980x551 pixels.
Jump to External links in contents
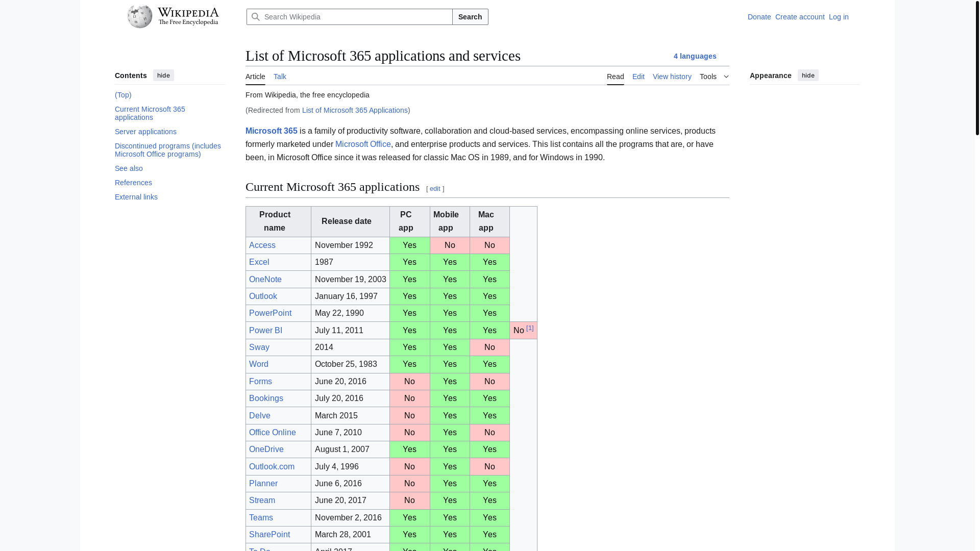(x=136, y=197)
